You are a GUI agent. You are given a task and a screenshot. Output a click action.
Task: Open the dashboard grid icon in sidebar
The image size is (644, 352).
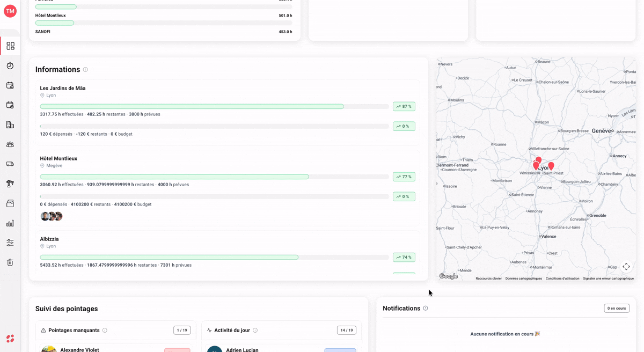(10, 46)
